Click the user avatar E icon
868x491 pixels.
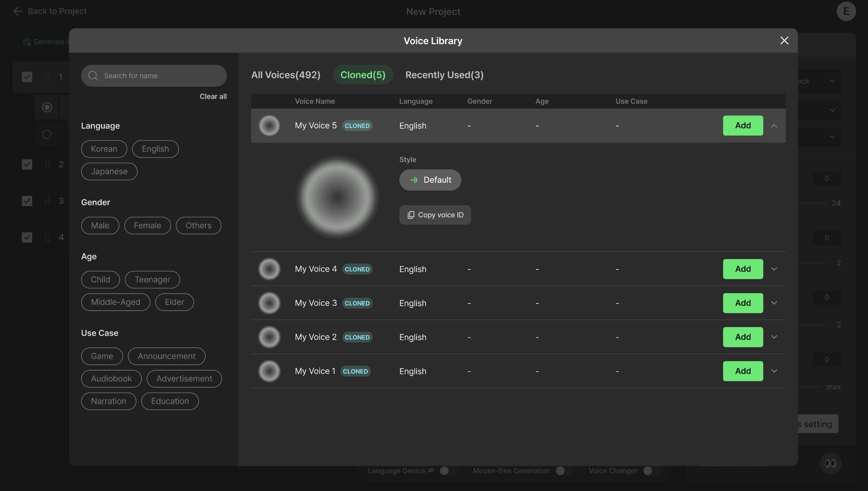point(846,11)
